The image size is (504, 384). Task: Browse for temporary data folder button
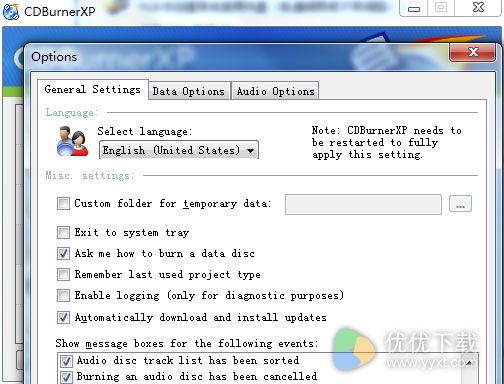click(460, 204)
